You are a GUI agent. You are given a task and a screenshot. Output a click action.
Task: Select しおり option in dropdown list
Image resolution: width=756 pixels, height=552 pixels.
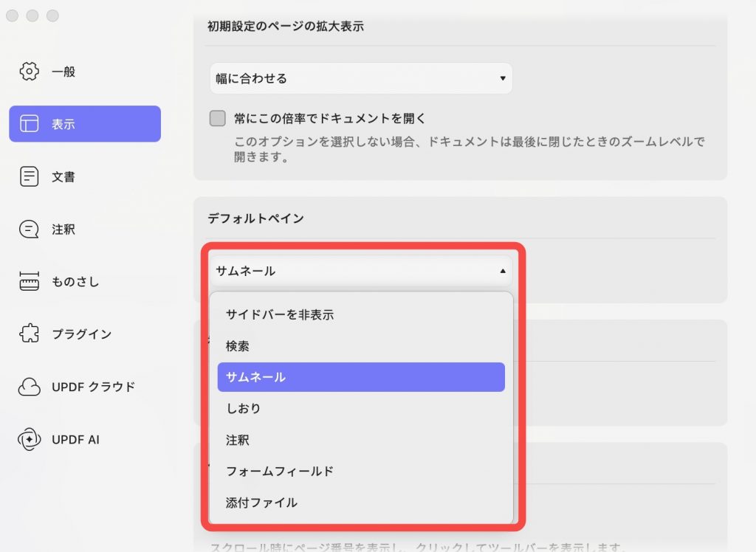pos(361,408)
